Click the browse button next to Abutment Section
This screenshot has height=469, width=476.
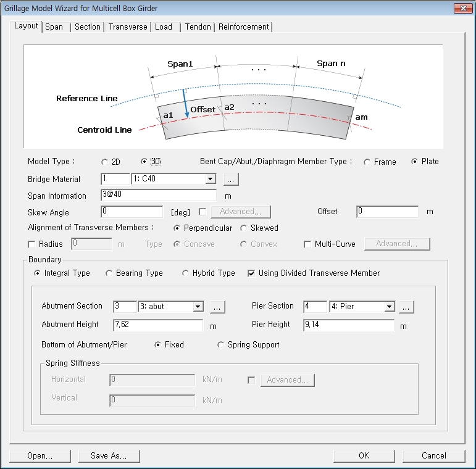[x=218, y=307]
